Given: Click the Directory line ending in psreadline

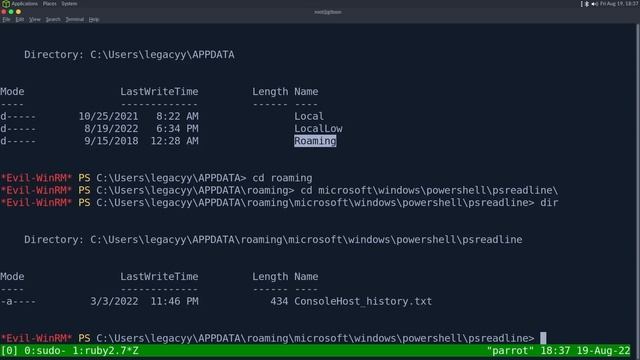Looking at the screenshot, I should pos(273,240).
